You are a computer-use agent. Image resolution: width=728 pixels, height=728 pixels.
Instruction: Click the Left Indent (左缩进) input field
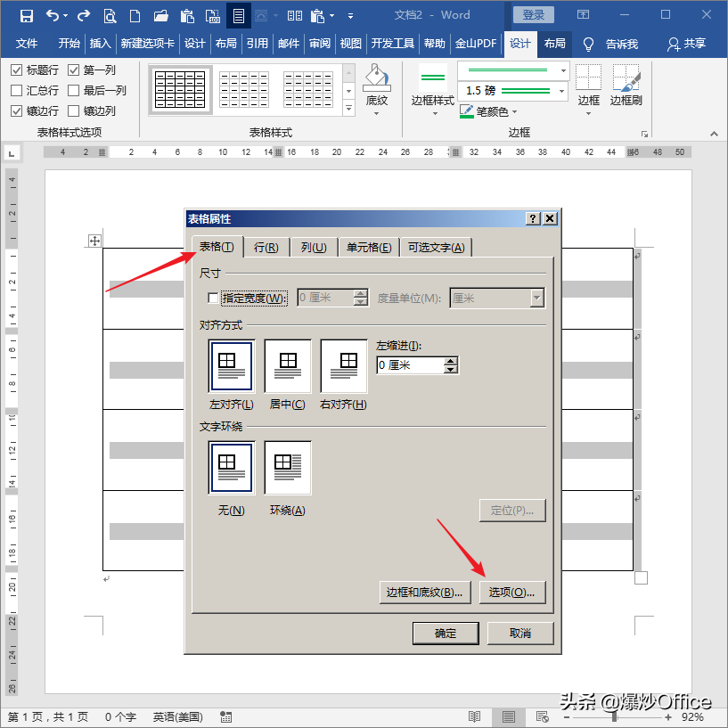411,365
